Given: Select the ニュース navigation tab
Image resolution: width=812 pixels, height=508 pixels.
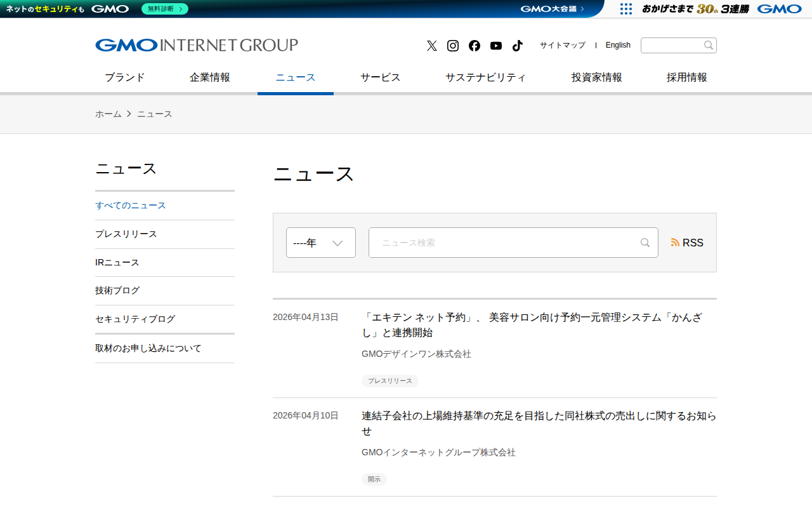Looking at the screenshot, I should click(296, 77).
